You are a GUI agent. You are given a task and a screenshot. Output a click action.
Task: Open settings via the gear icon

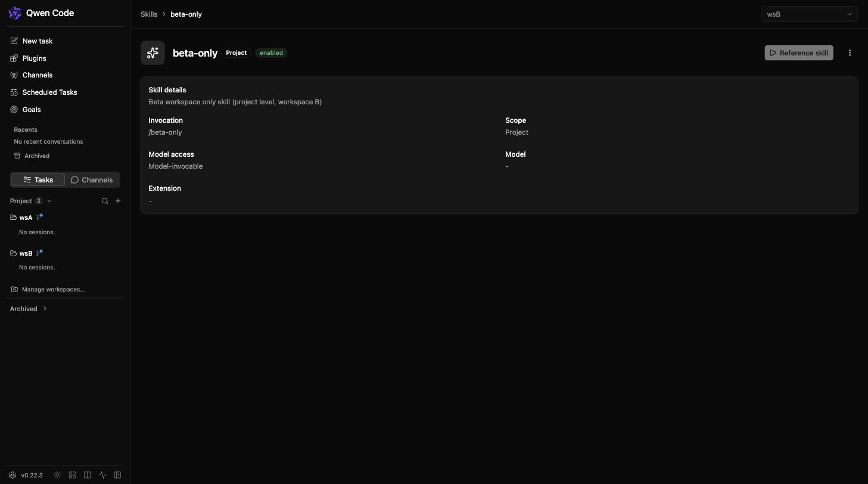[x=13, y=475]
